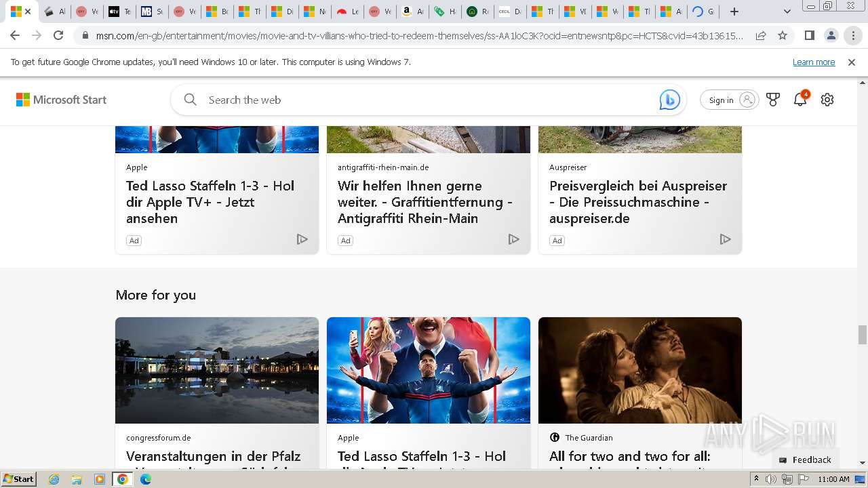Open AdChoices icon on Apple ad card
The width and height of the screenshot is (868, 488).
click(x=302, y=239)
